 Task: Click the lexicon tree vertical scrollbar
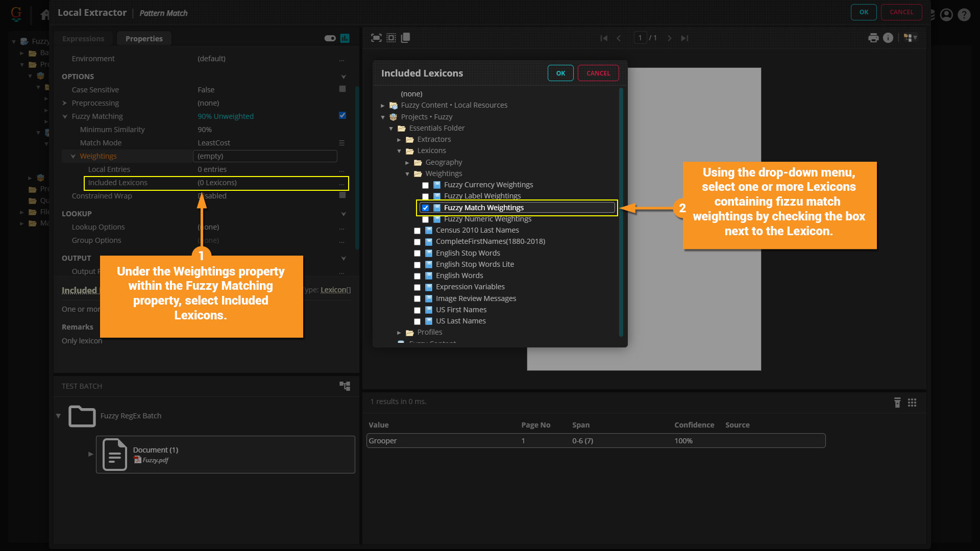[621, 212]
